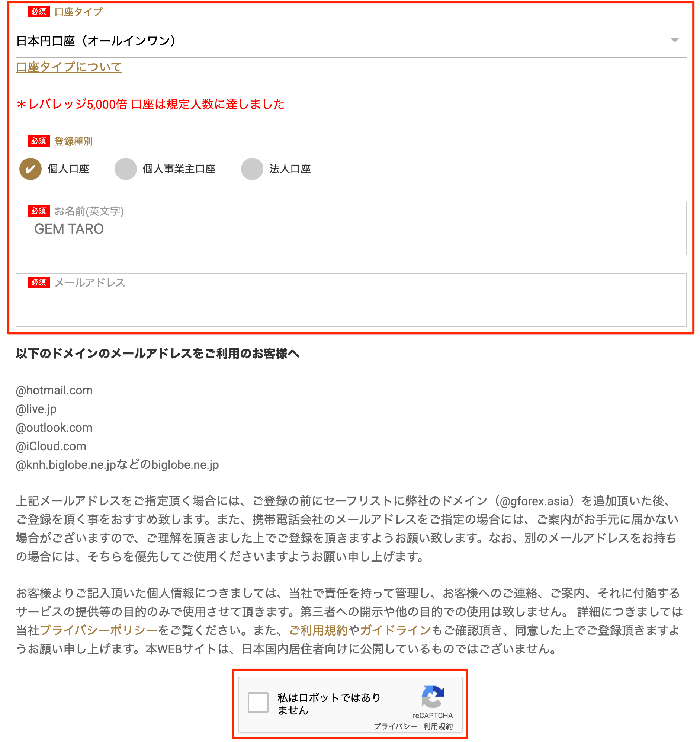Open the 口座タイプ dropdown arrow
The width and height of the screenshot is (700, 742).
tap(674, 40)
